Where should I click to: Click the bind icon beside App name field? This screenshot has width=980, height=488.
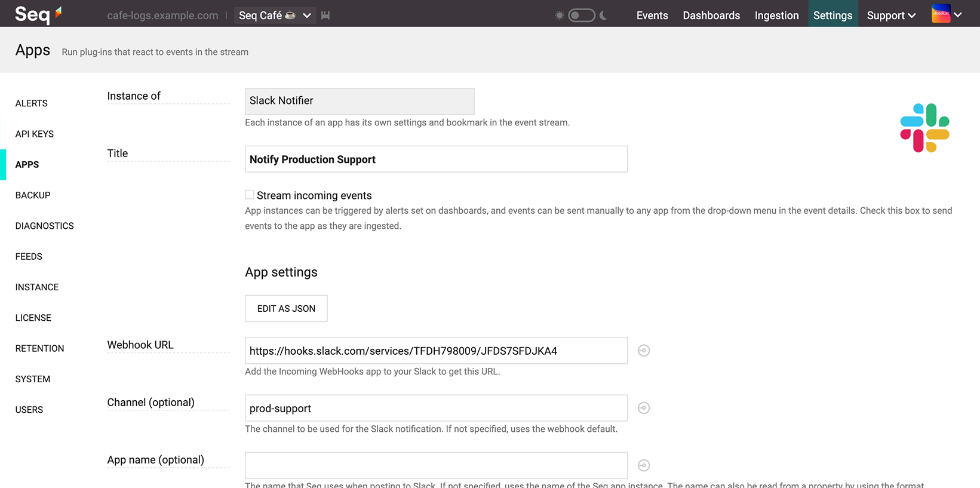(643, 465)
